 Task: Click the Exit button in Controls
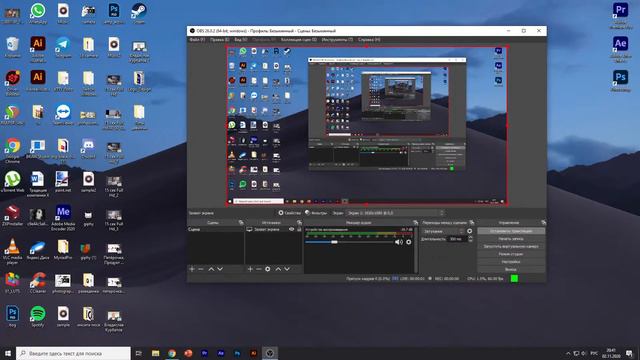pos(511,269)
